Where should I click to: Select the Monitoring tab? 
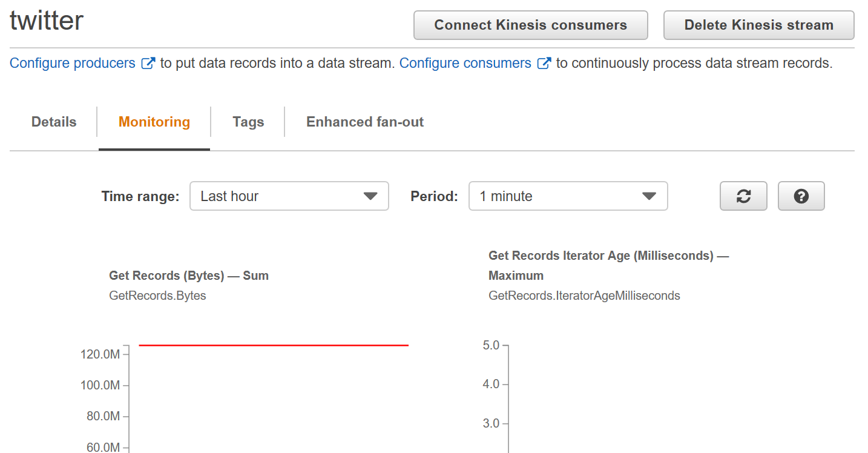pyautogui.click(x=154, y=122)
